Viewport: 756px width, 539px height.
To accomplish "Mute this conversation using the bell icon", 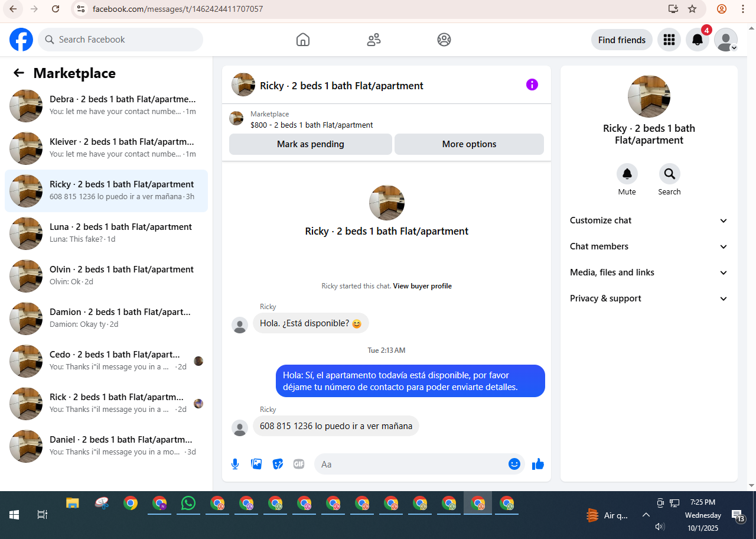I will (627, 174).
